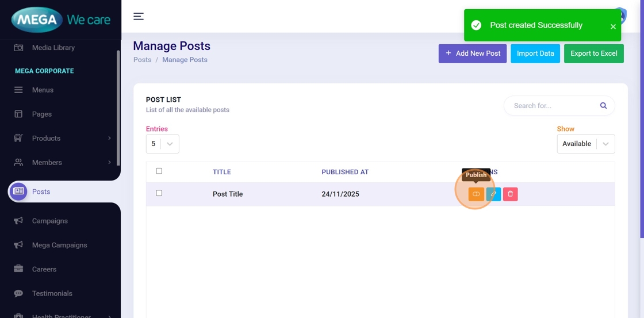The width and height of the screenshot is (644, 318).
Task: Open the Entries count dropdown
Action: tap(162, 144)
